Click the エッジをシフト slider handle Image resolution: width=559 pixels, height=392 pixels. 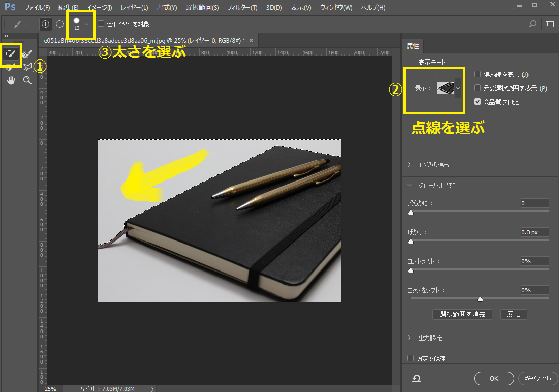[480, 299]
